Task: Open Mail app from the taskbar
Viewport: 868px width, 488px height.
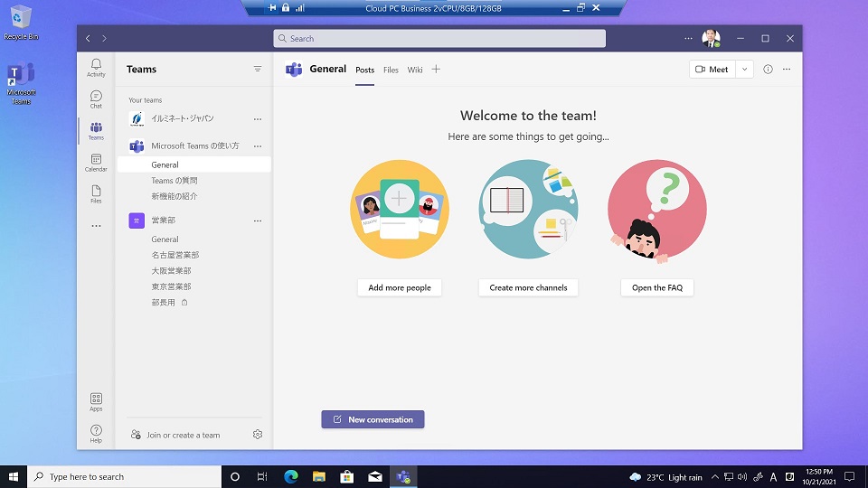Action: pos(375,476)
